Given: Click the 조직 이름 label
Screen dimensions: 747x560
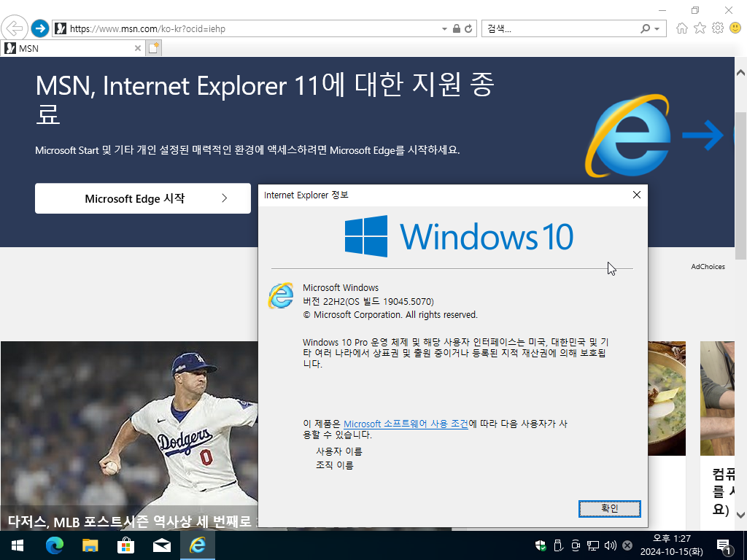Looking at the screenshot, I should (334, 465).
